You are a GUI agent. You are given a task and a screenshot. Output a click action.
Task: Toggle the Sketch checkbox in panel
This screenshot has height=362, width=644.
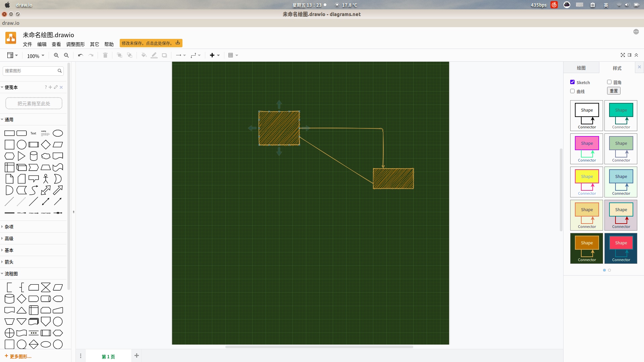(572, 82)
